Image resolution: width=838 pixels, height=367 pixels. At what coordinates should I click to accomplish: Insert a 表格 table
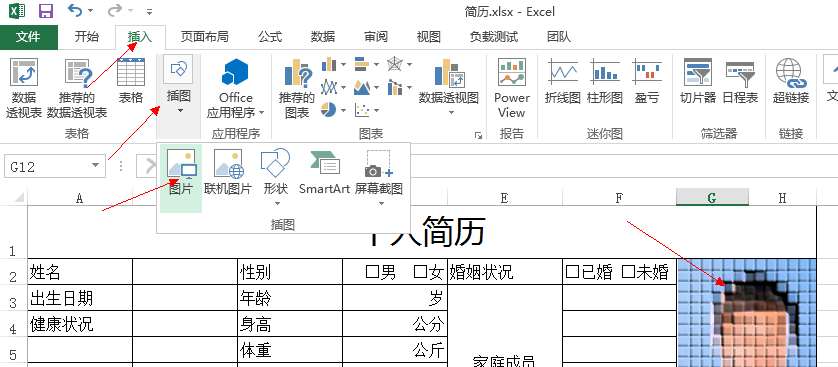point(131,81)
